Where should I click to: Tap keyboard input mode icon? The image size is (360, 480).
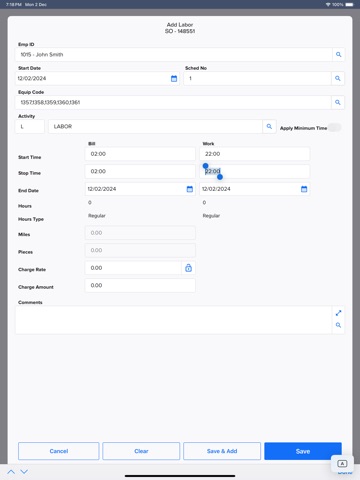pyautogui.click(x=342, y=464)
